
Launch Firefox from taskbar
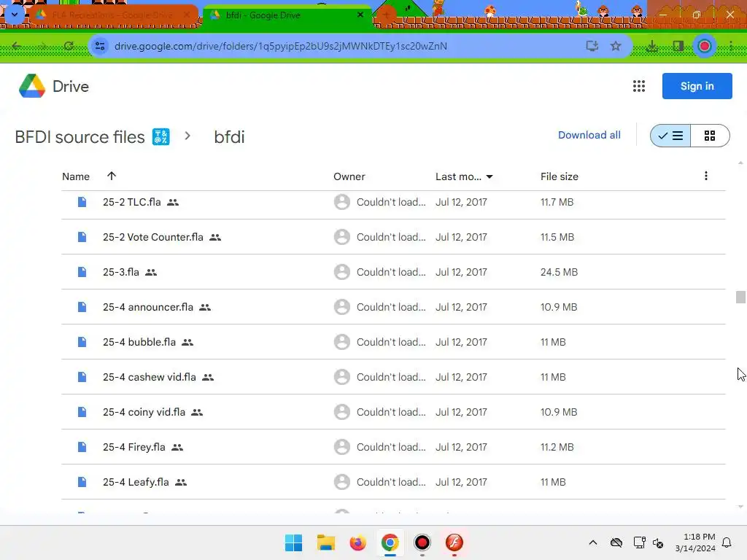pos(357,542)
